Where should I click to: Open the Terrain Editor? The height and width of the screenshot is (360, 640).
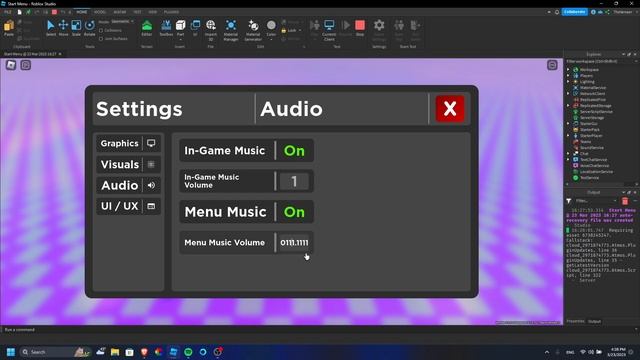[147, 29]
